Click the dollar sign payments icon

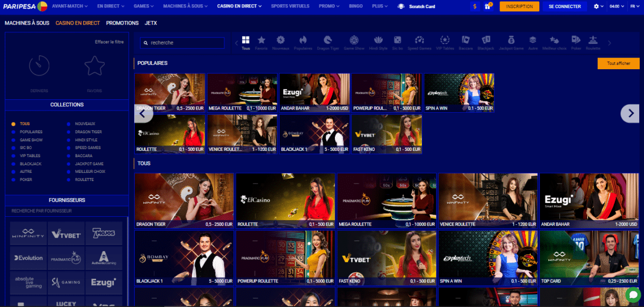pyautogui.click(x=475, y=6)
